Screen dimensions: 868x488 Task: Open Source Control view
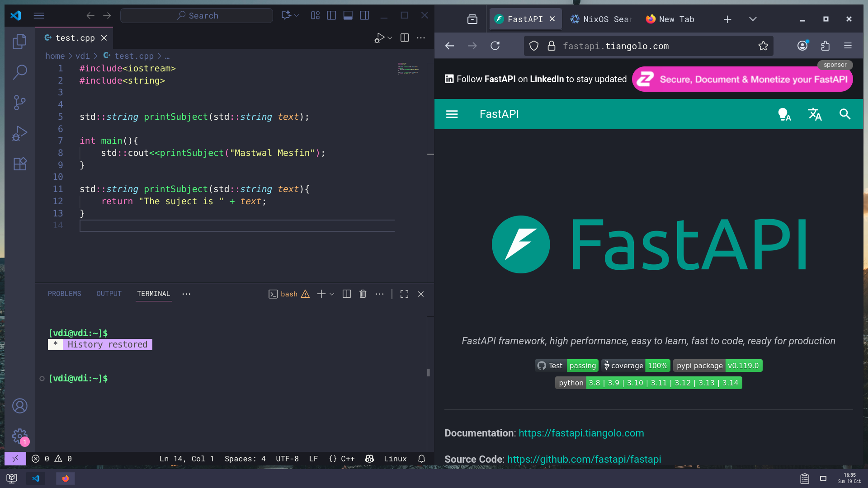point(19,103)
